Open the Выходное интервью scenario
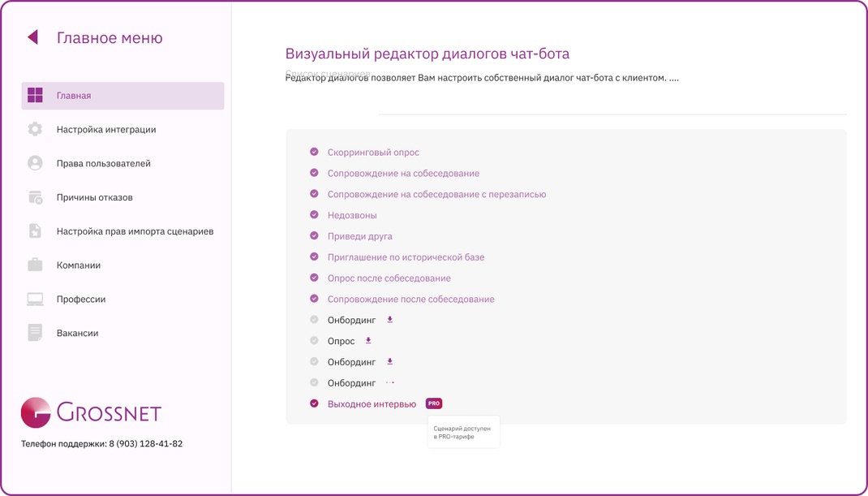Screen dimensions: 868x496 372,404
